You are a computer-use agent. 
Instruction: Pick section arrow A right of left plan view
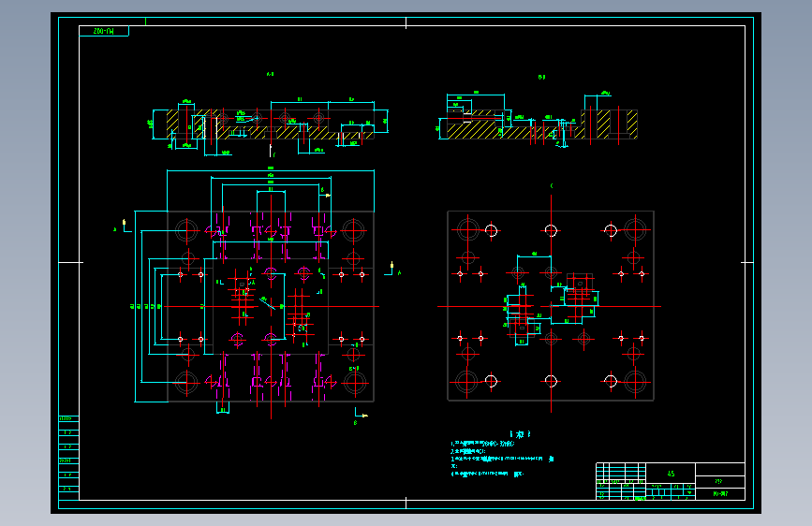click(x=392, y=269)
